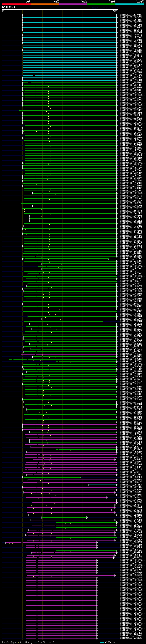This screenshot has width=146, height=644.
Task: Click the UniRef100_Q09184 label
Action: [x=131, y=316]
